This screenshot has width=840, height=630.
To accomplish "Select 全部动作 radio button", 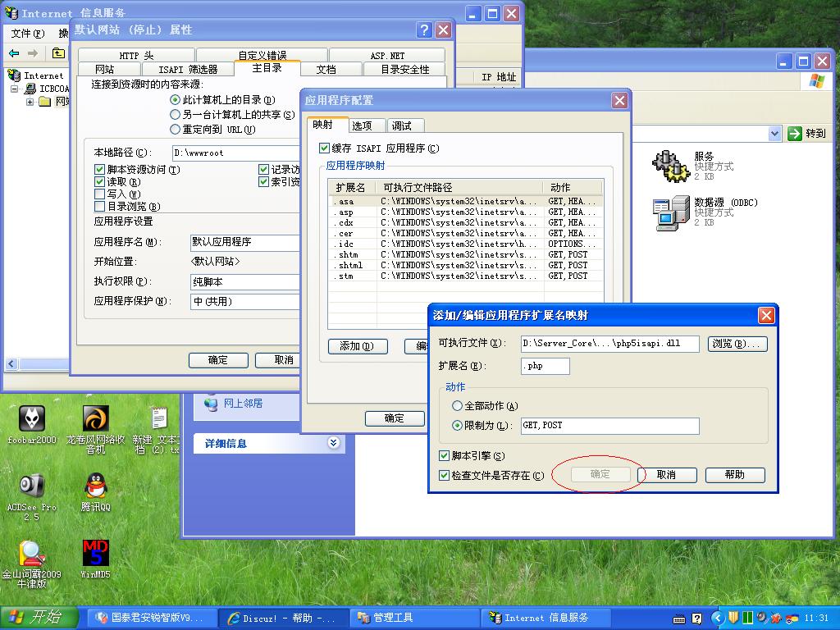I will 457,405.
